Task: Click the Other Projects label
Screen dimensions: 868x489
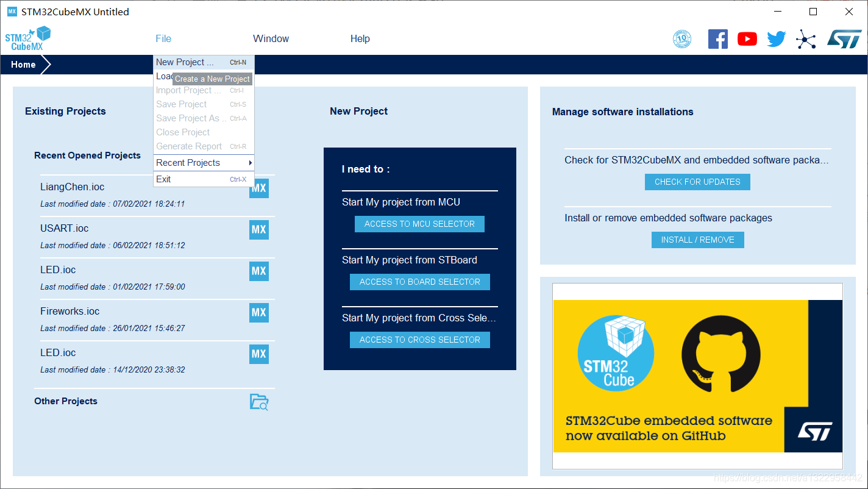Action: pos(66,401)
